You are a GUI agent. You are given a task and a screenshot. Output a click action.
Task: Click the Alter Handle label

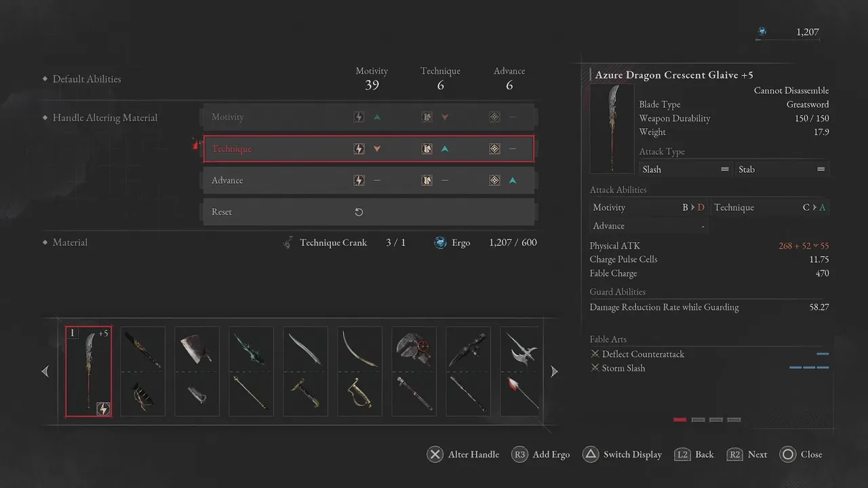pyautogui.click(x=473, y=455)
